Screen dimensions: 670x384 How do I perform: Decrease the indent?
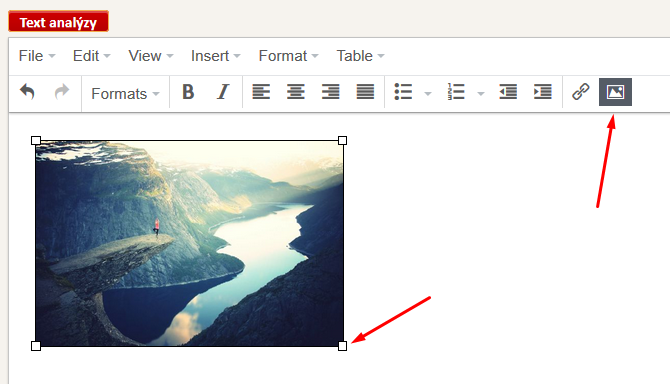pos(508,92)
